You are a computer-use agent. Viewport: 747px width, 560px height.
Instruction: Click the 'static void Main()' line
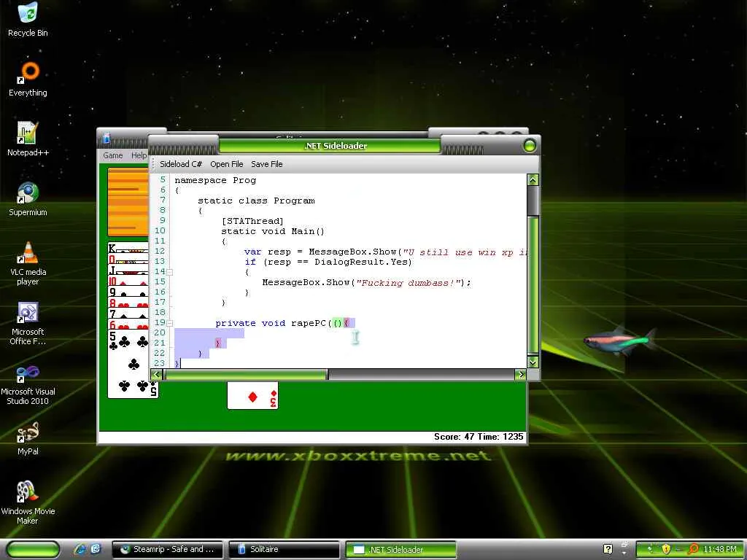click(x=273, y=231)
